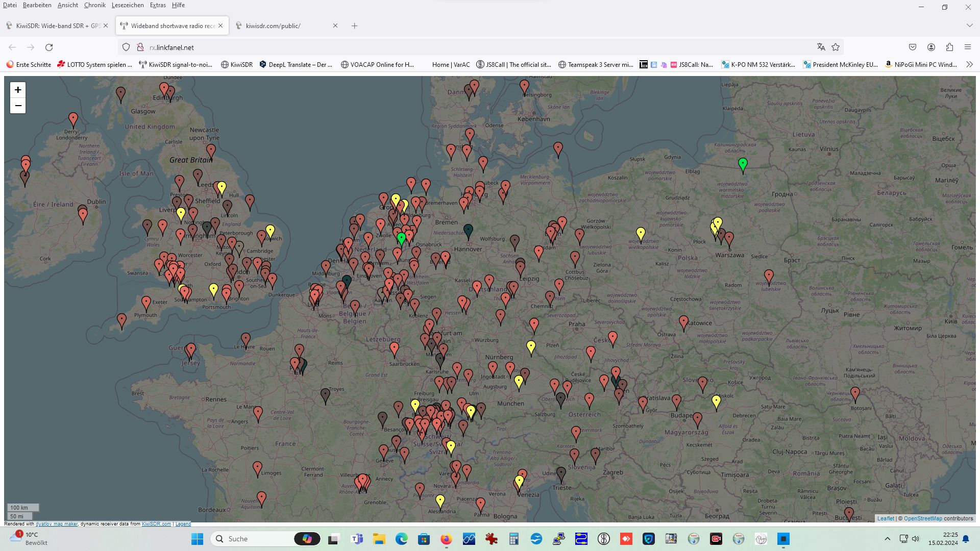980x551 pixels.
Task: Click the map zoom in plus button
Action: coord(18,90)
